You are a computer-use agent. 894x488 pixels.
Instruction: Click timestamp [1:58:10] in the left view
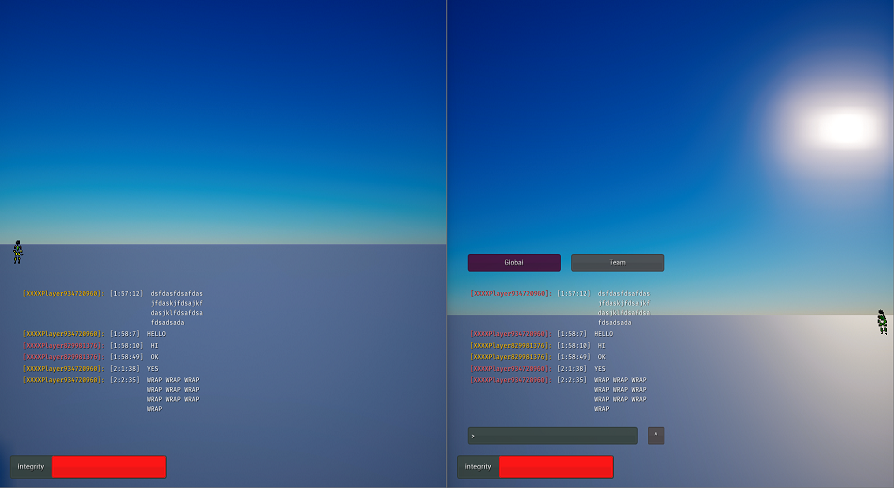(x=127, y=346)
